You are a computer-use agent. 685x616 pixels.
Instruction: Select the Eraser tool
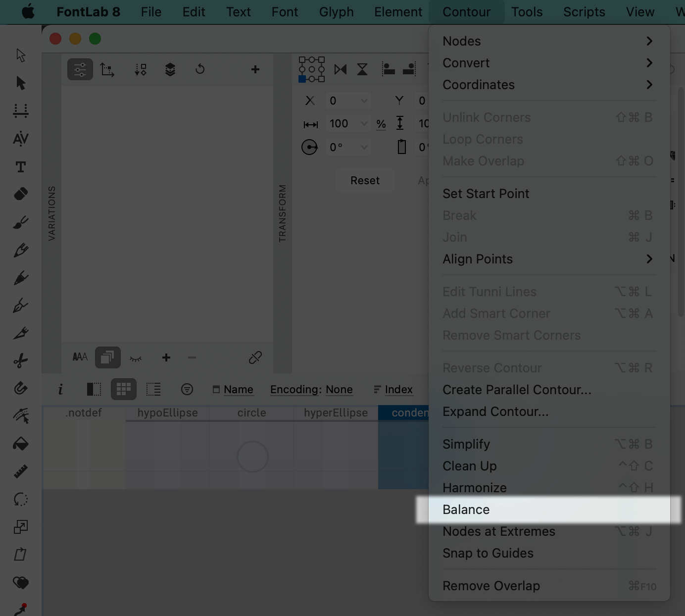pos(21,194)
